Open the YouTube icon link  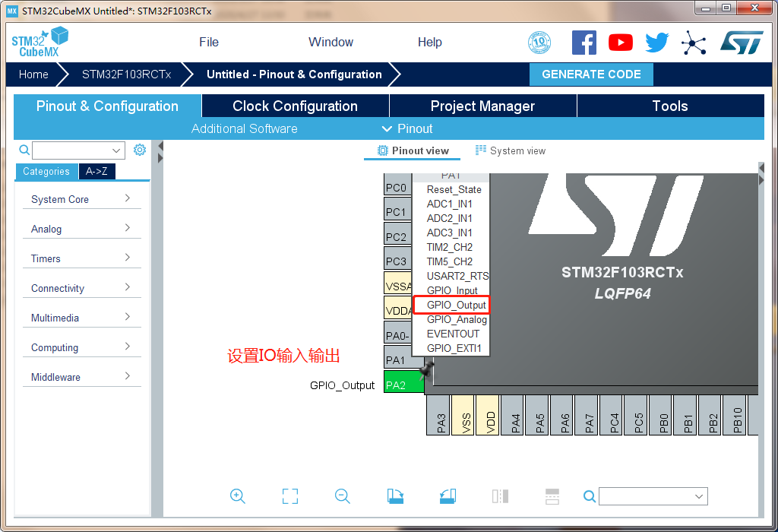click(620, 43)
